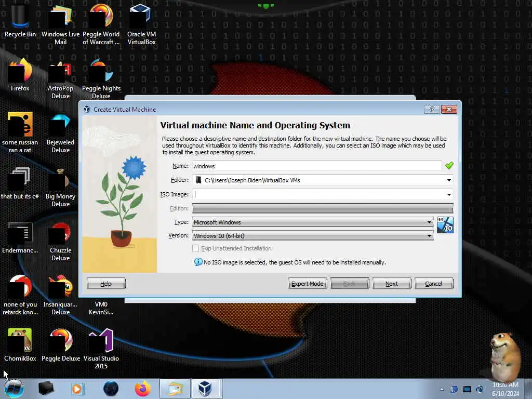Open the Recycle Bin desktop icon
Image resolution: width=532 pixels, height=399 pixels.
tap(20, 20)
